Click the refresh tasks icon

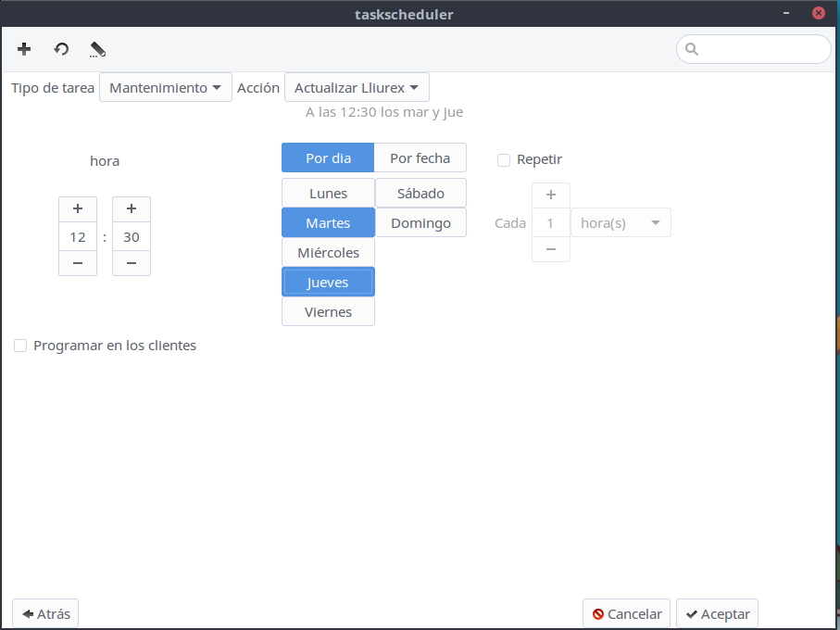(x=62, y=49)
